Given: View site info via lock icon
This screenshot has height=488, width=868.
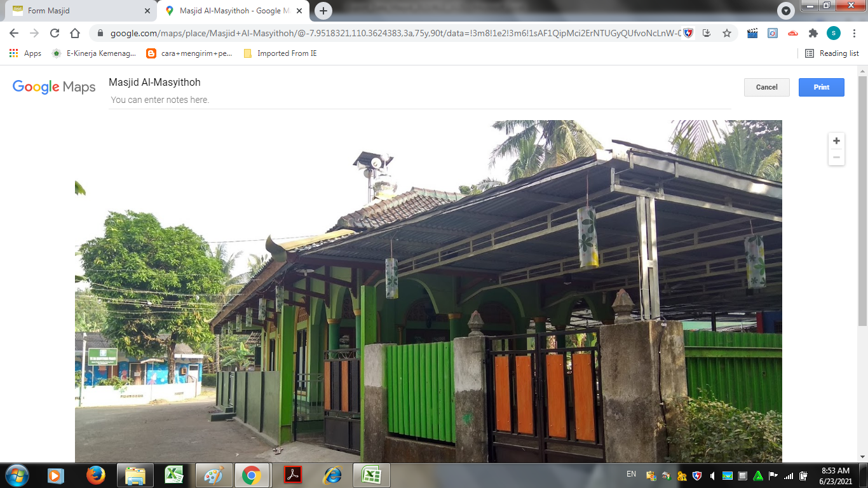Looking at the screenshot, I should tap(100, 33).
